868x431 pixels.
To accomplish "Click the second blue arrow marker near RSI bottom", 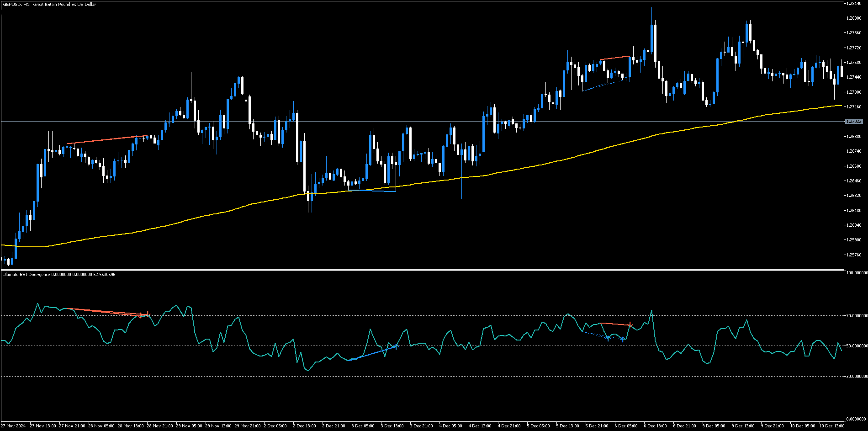I will pyautogui.click(x=623, y=340).
